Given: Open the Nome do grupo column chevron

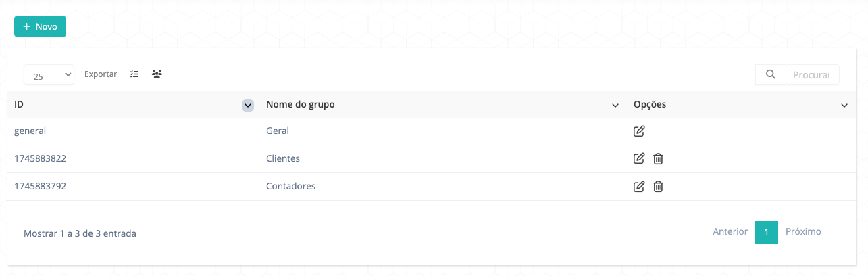Looking at the screenshot, I should pos(615,106).
